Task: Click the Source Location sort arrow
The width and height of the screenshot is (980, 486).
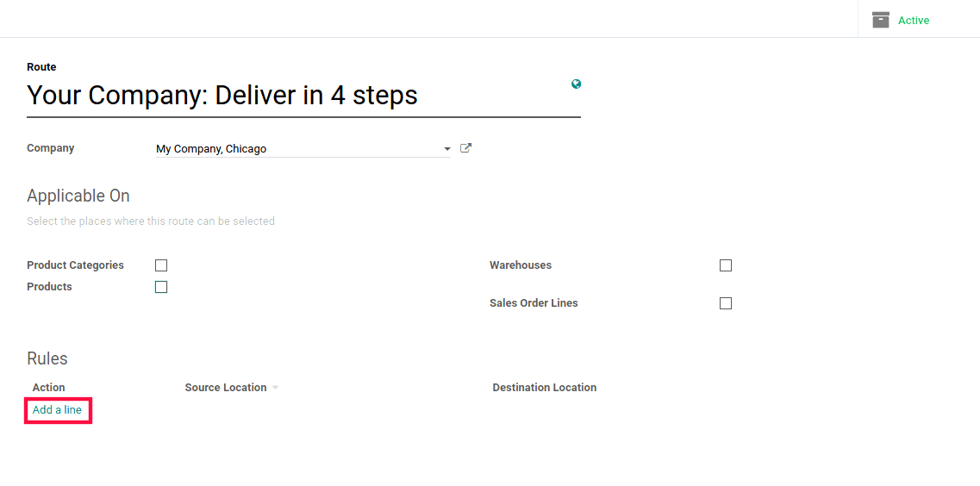Action: tap(275, 388)
